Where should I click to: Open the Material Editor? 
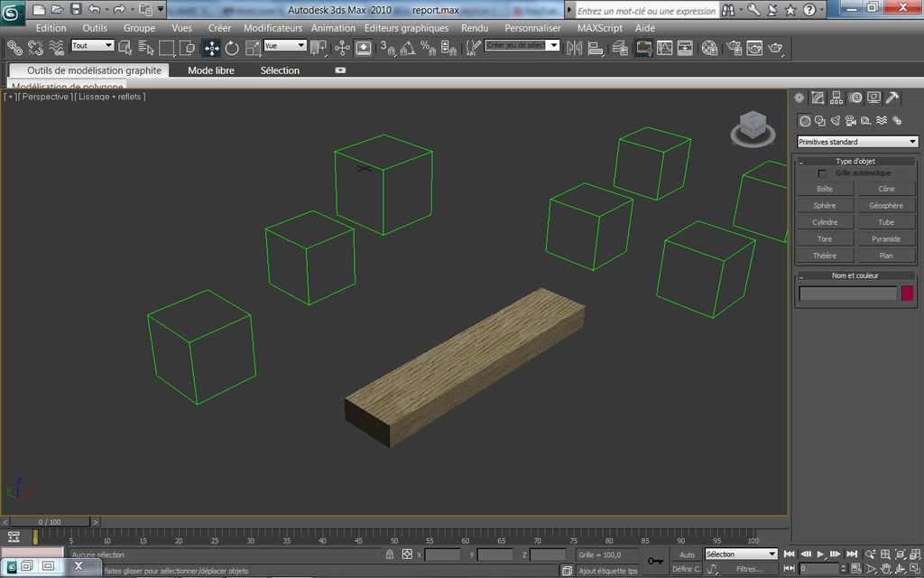point(709,48)
